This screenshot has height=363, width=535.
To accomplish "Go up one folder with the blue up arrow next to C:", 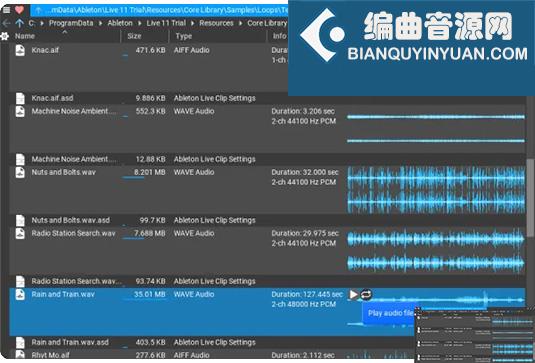I will tap(19, 23).
